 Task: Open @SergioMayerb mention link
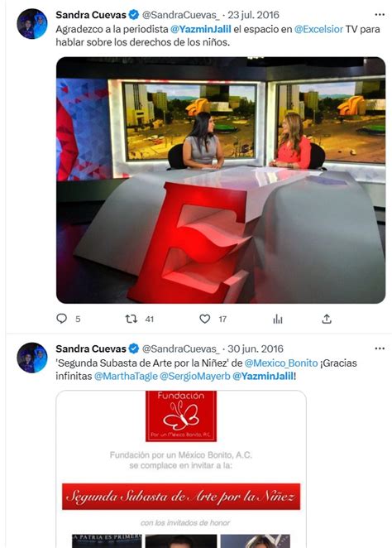tap(195, 377)
